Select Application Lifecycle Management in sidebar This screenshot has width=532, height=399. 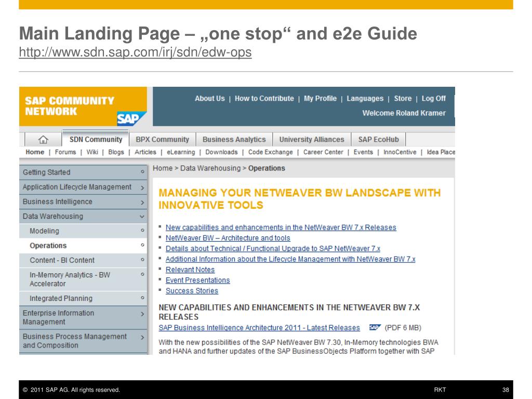point(83,187)
